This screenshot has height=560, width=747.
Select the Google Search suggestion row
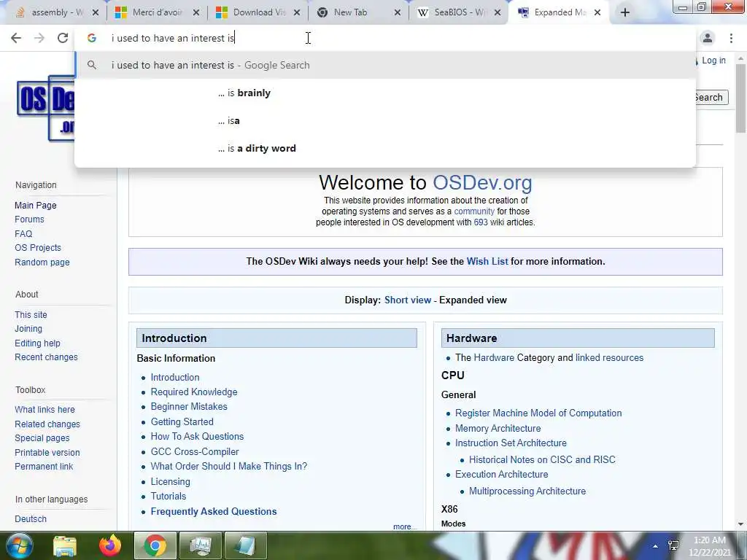[385, 65]
